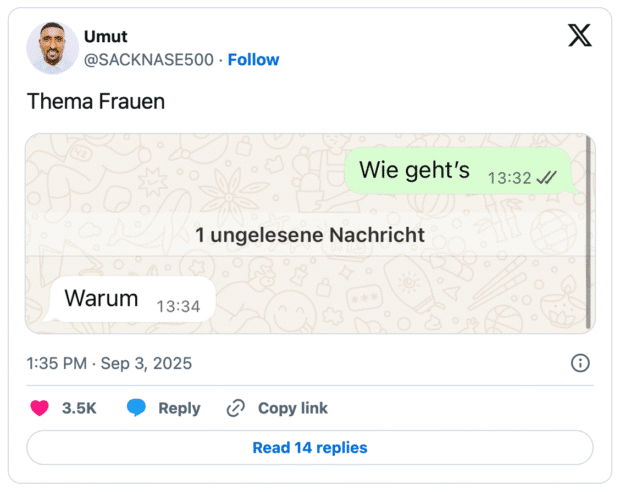The image size is (620, 492).
Task: Follow the @SACKNASE500 account
Action: [x=253, y=60]
